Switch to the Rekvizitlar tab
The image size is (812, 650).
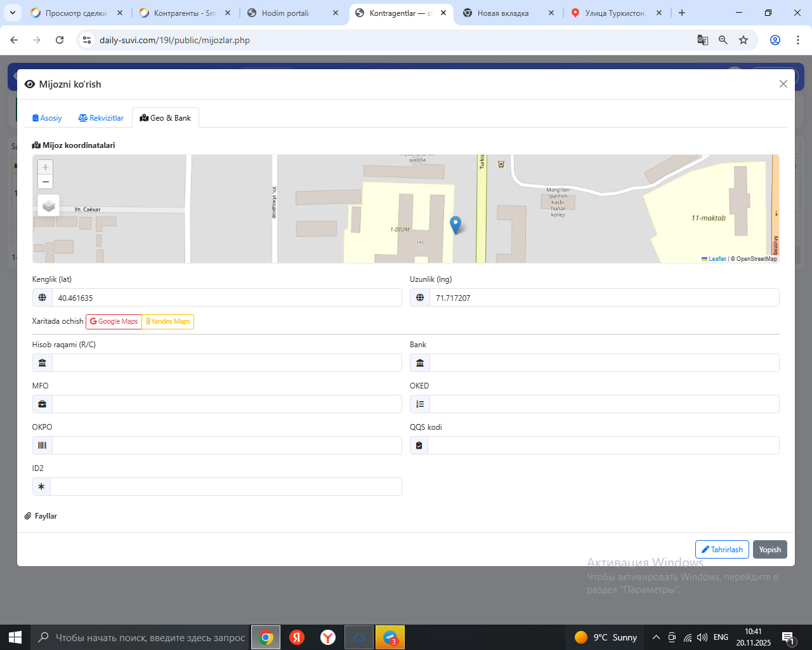click(x=101, y=118)
